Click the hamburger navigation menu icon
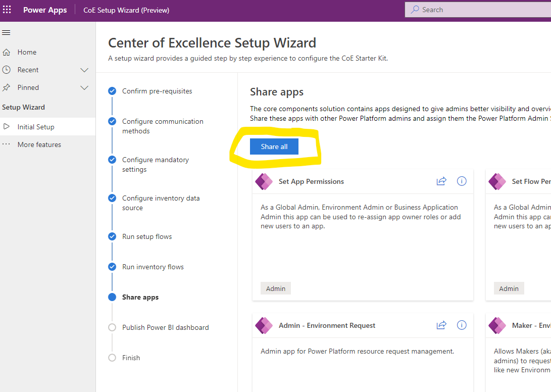 pyautogui.click(x=6, y=32)
